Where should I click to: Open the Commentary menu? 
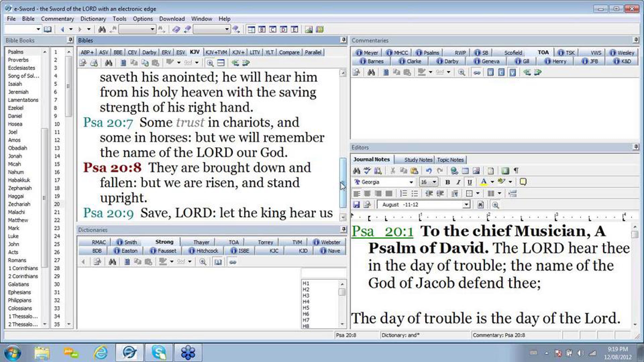click(57, 19)
